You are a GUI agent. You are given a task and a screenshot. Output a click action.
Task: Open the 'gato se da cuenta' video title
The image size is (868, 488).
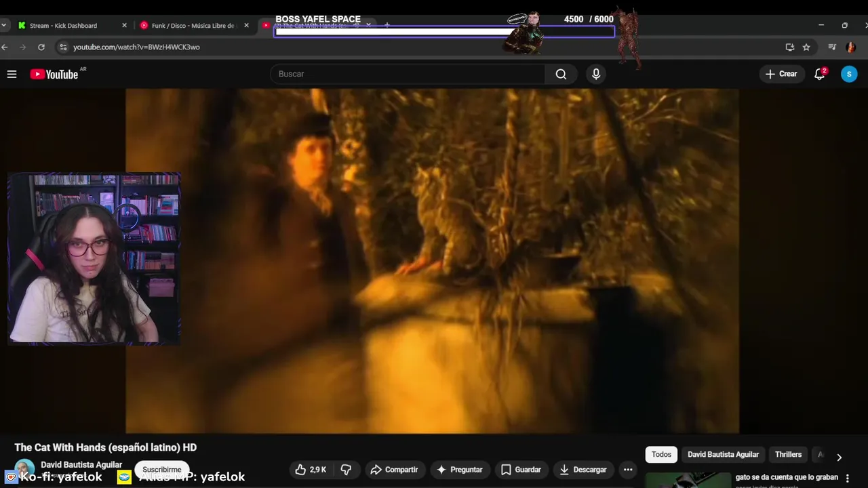787,477
